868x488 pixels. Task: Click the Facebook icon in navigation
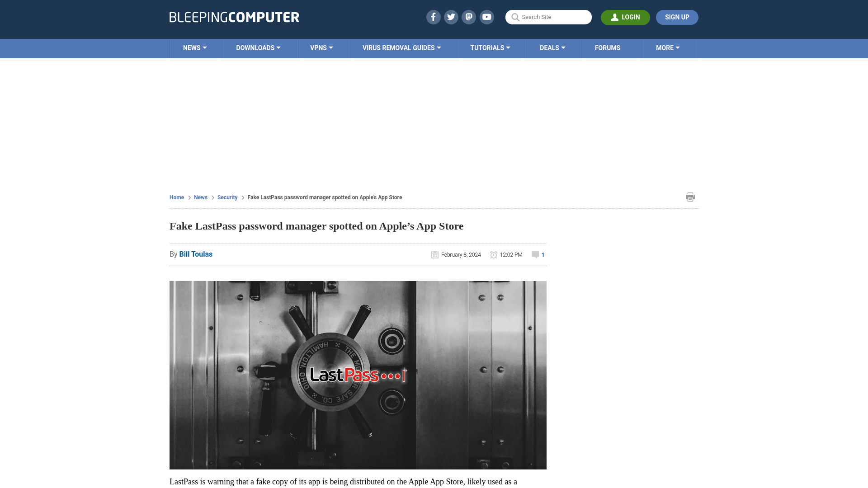click(434, 17)
